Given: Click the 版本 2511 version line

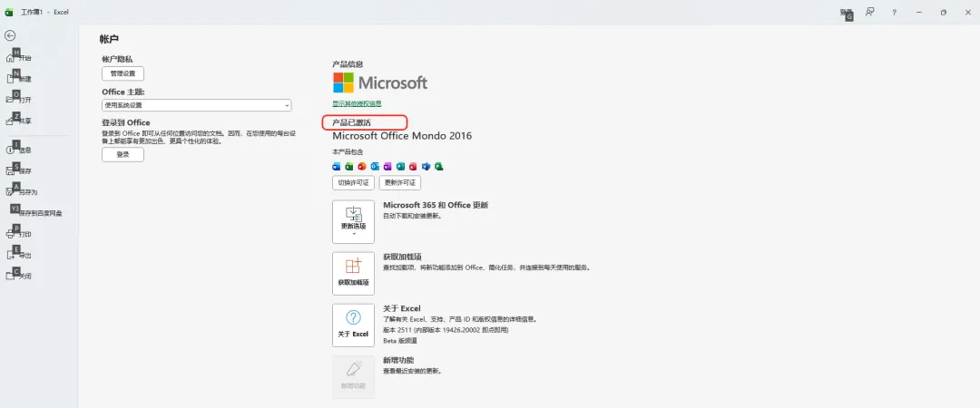Looking at the screenshot, I should (446, 330).
